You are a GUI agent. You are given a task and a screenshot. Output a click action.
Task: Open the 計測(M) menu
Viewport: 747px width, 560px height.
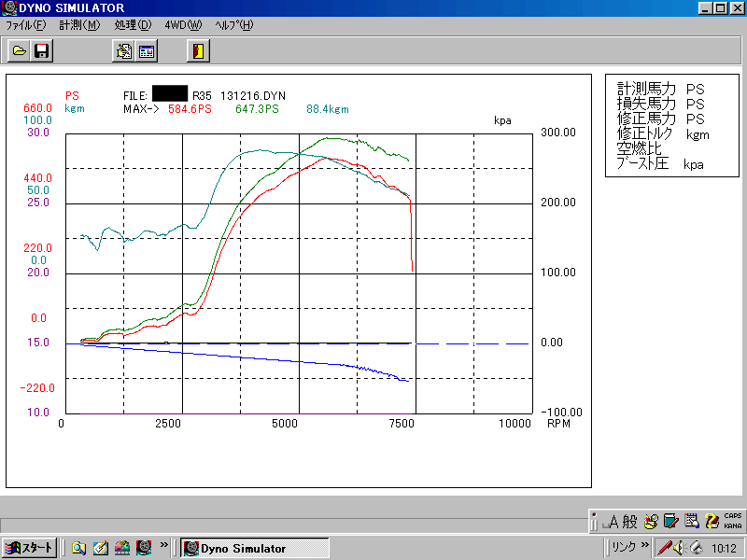[78, 25]
